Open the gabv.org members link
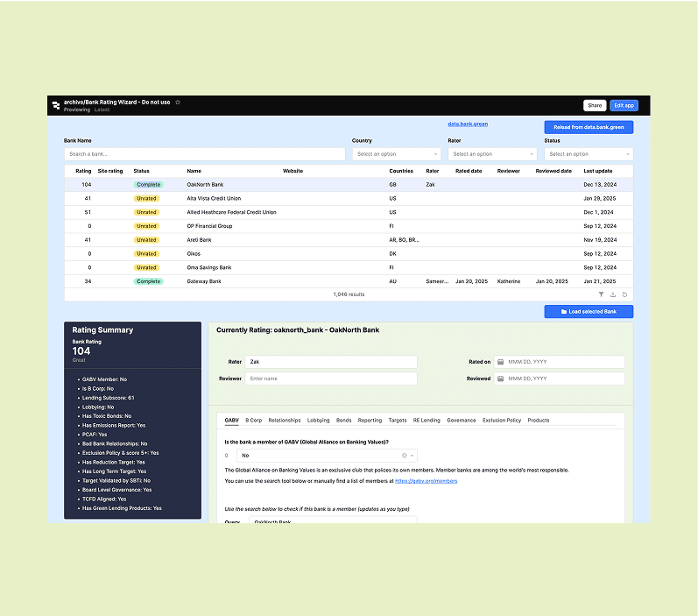The width and height of the screenshot is (698, 616). point(426,481)
